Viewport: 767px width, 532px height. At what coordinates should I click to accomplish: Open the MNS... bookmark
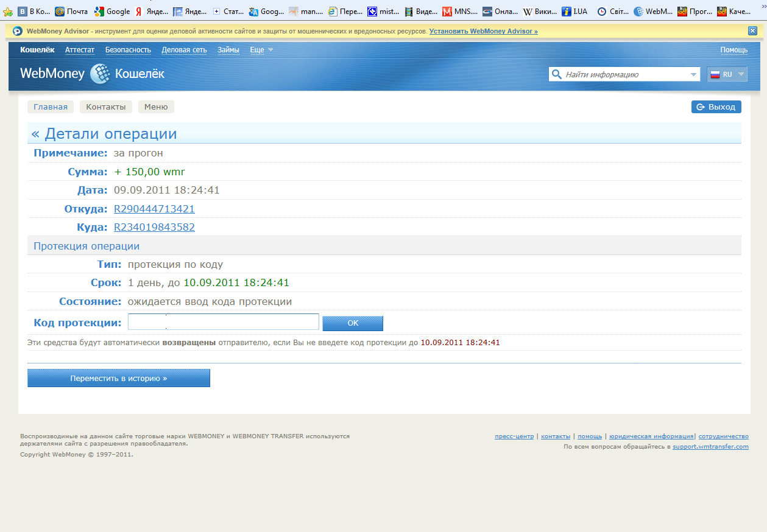[x=460, y=12]
